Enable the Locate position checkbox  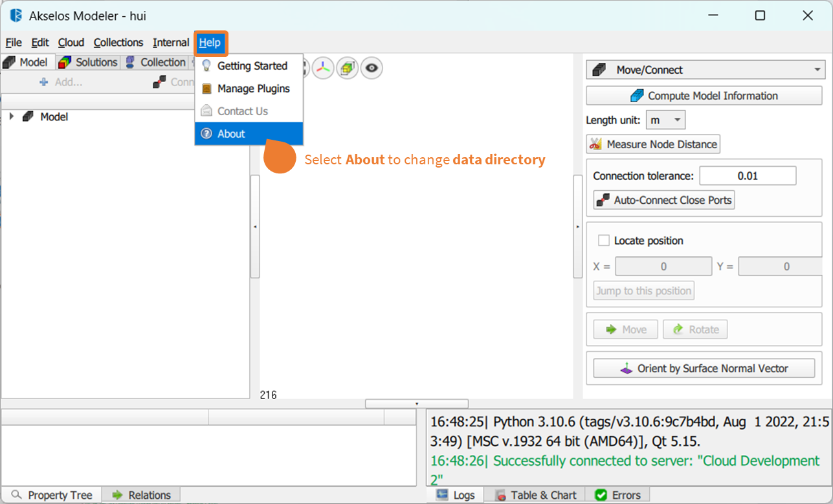[x=604, y=241]
